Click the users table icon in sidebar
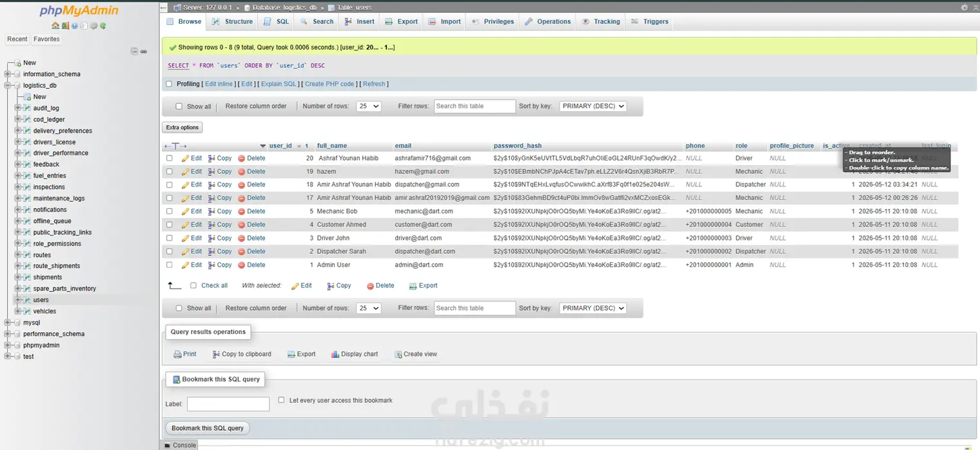The image size is (980, 450). 27,300
